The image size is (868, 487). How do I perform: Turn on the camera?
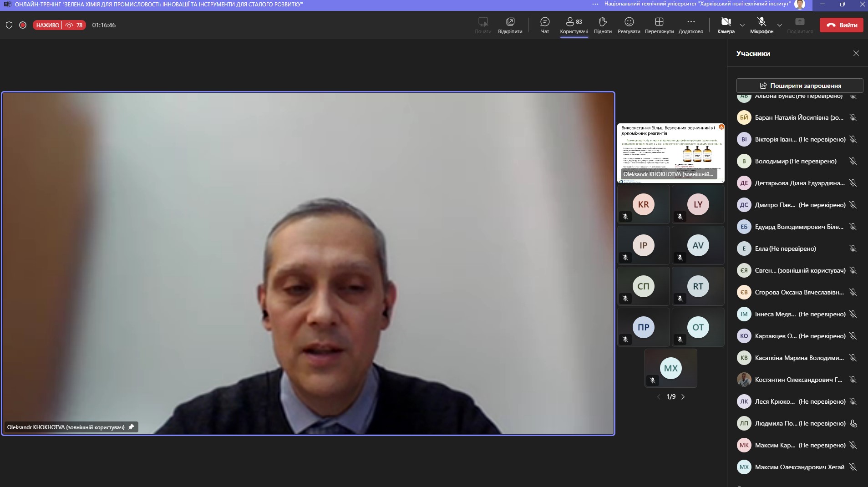[726, 25]
